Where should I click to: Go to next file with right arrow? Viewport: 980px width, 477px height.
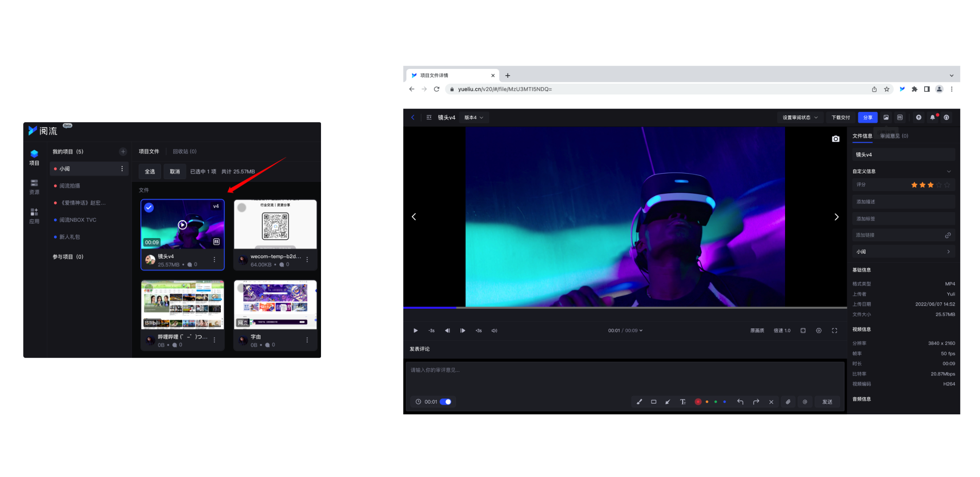[x=836, y=217]
